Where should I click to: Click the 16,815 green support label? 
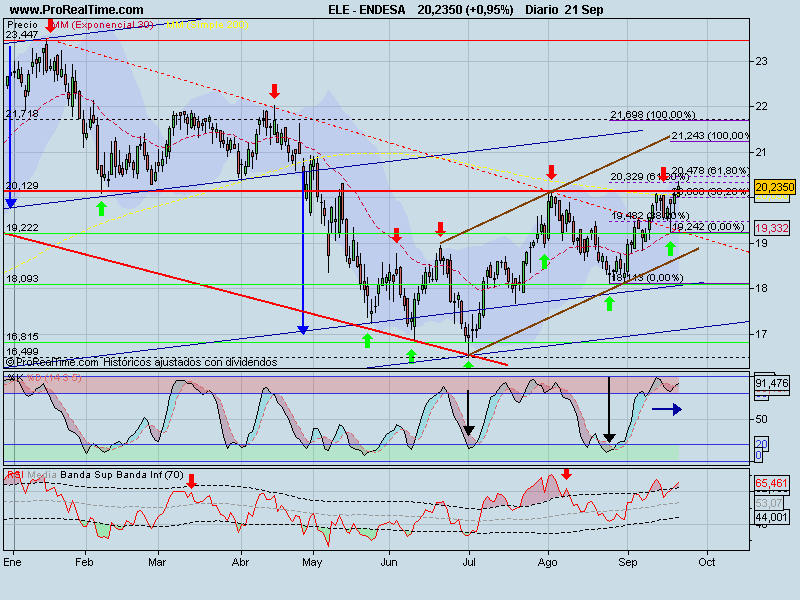22,337
